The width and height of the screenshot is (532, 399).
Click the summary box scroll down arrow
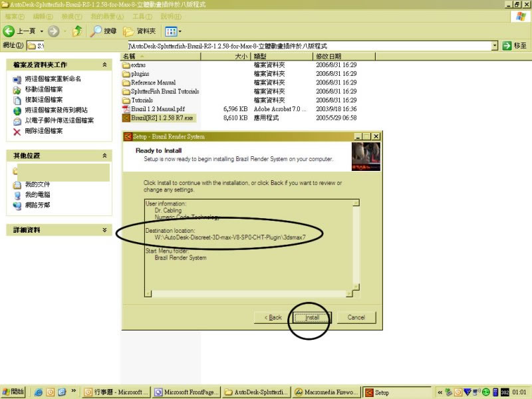pos(356,287)
